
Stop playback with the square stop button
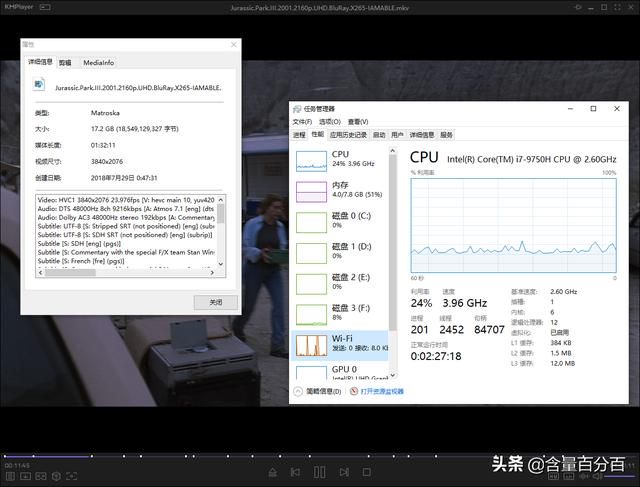(x=367, y=472)
